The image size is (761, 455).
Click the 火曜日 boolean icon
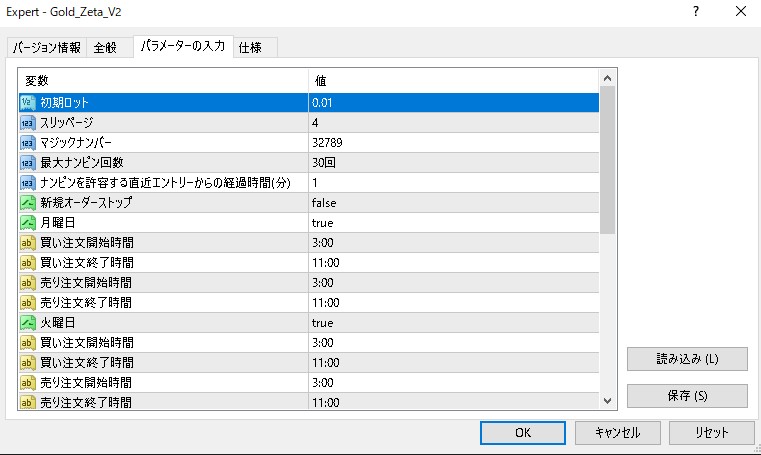pyautogui.click(x=28, y=323)
